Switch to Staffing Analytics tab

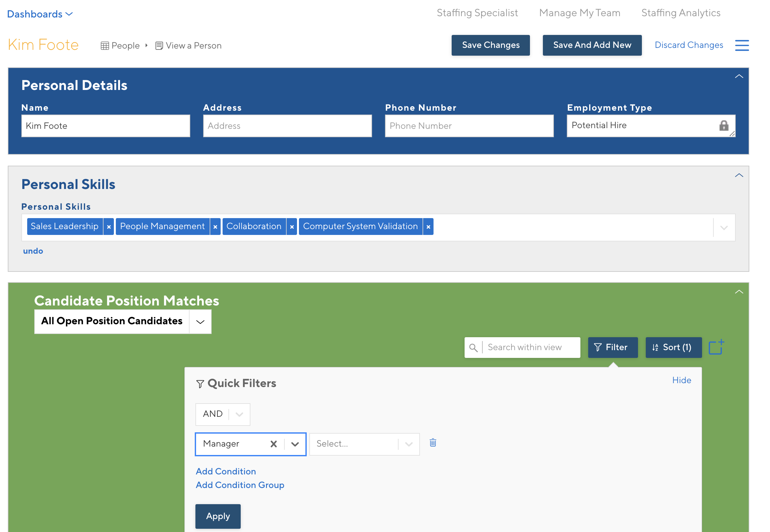[x=681, y=13]
